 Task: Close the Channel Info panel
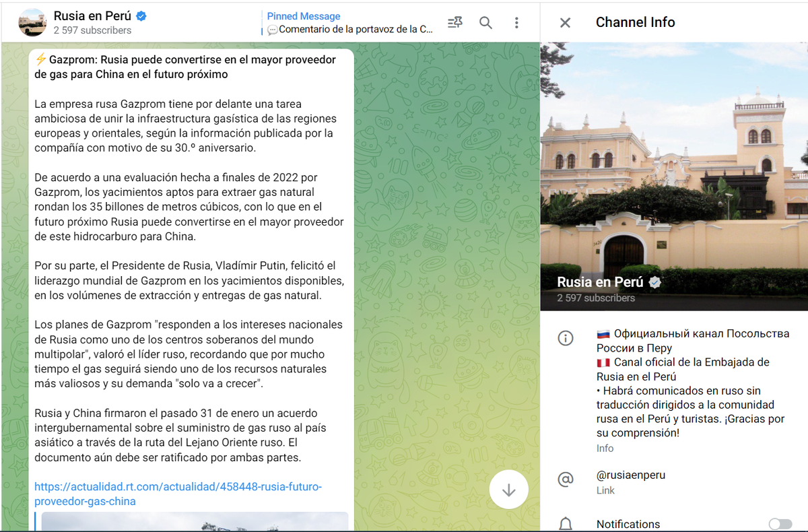click(x=565, y=23)
